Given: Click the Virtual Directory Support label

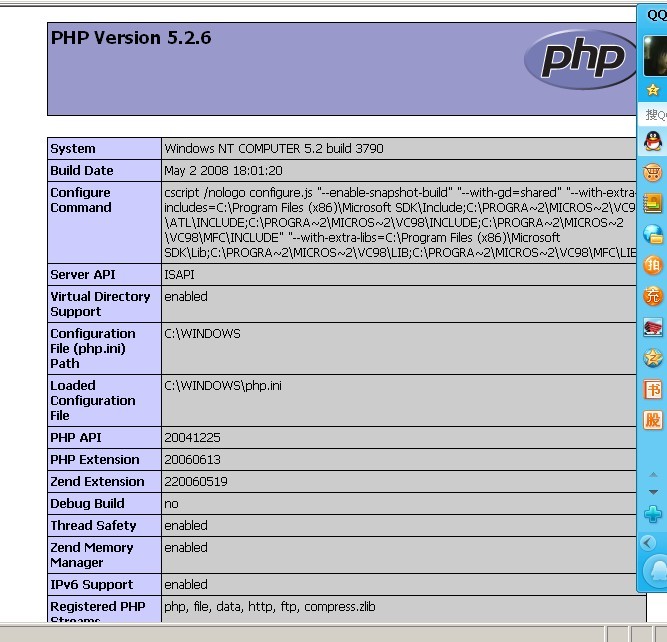Looking at the screenshot, I should (100, 304).
